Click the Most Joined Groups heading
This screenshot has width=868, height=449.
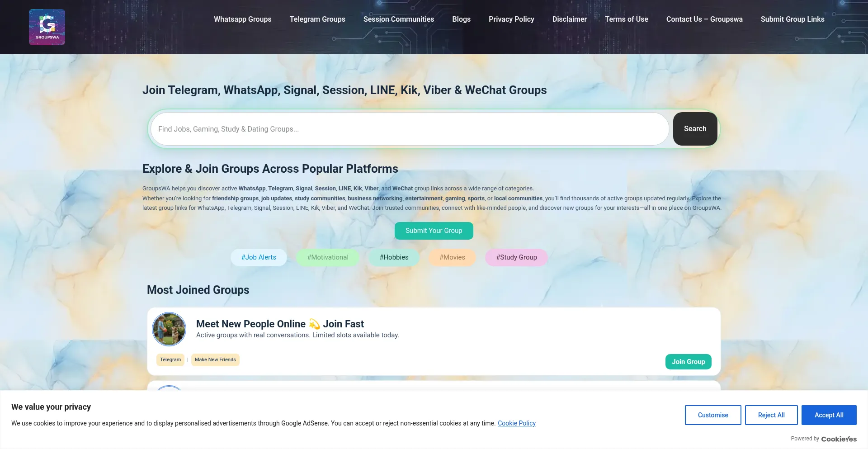[198, 290]
